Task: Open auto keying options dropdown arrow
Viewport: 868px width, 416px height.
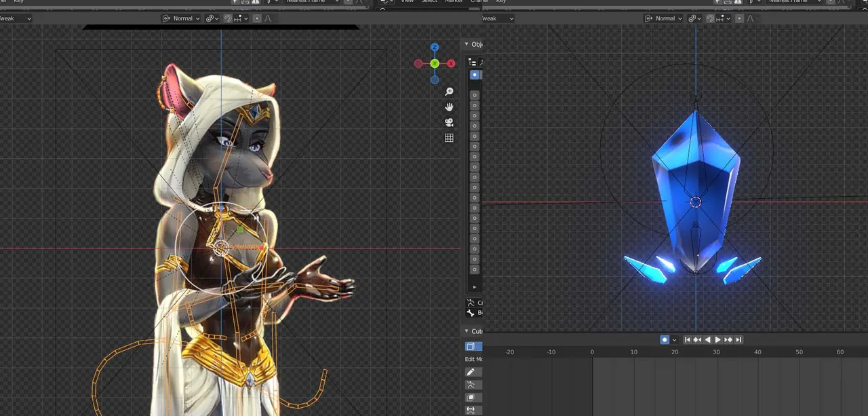Action: (x=674, y=339)
